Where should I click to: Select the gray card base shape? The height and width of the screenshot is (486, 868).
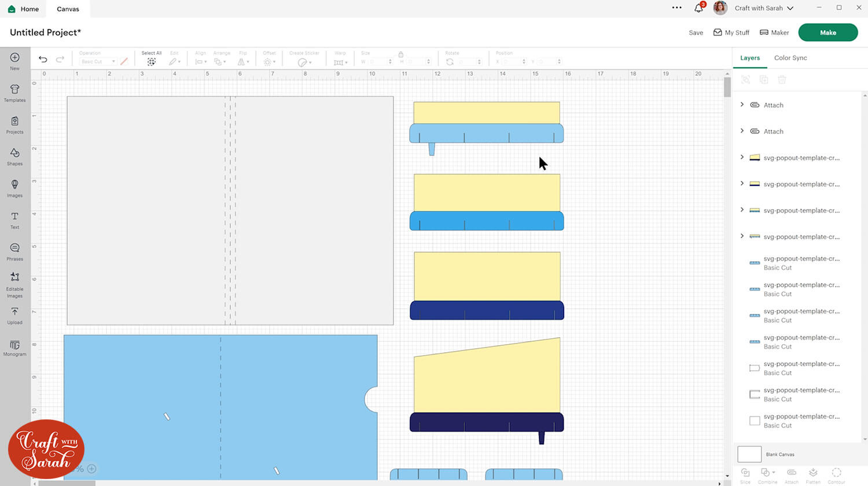[x=145, y=209]
